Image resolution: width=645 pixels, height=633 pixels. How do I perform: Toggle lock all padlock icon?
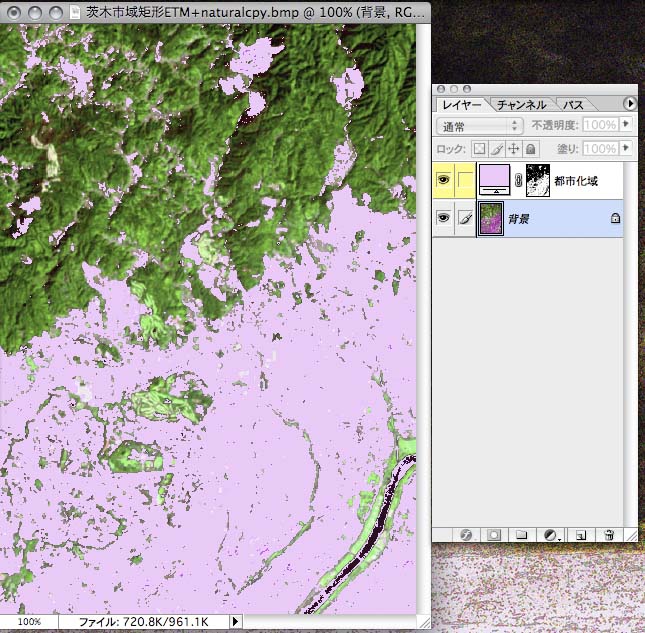tap(531, 148)
